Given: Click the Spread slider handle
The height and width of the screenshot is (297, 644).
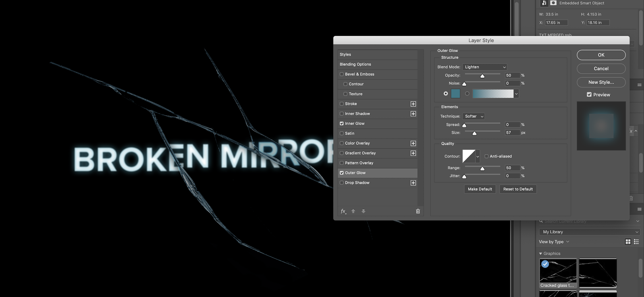Looking at the screenshot, I should coord(464,125).
